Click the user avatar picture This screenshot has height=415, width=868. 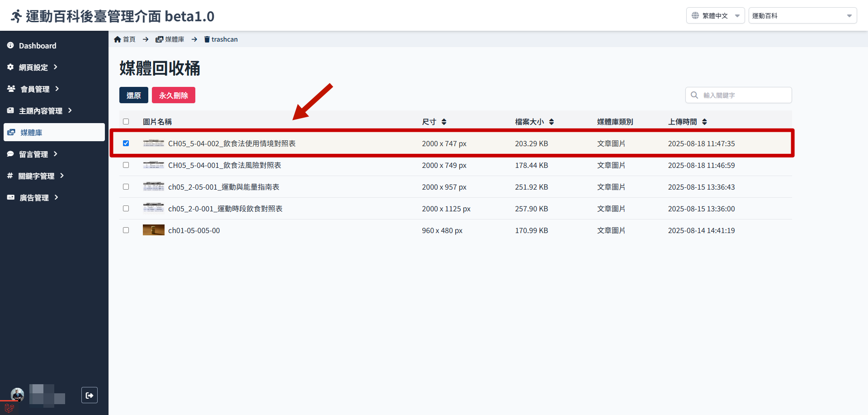(x=18, y=395)
